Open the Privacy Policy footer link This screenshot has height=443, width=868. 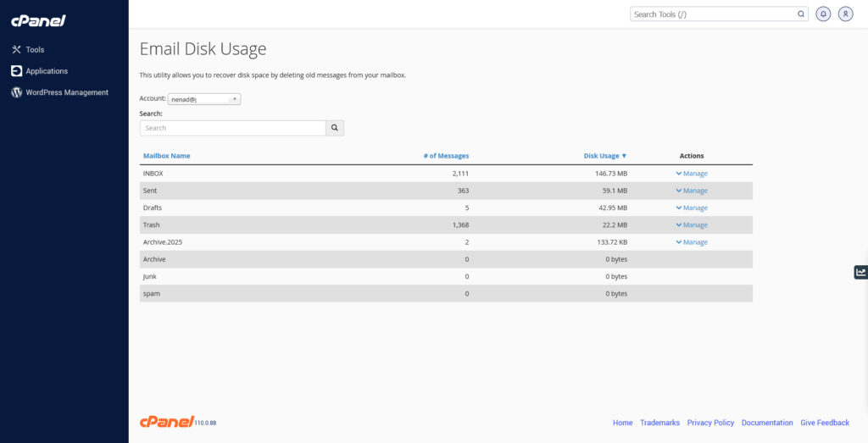pos(710,423)
